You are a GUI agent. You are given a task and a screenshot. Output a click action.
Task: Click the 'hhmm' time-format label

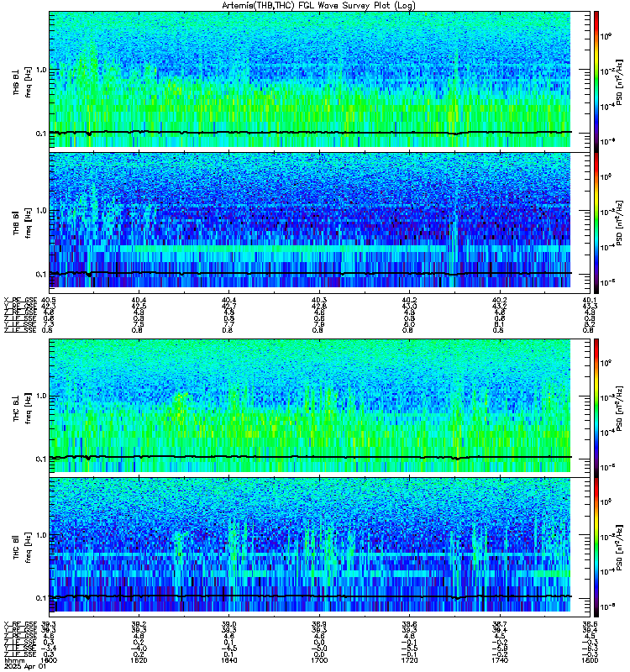click(x=13, y=660)
